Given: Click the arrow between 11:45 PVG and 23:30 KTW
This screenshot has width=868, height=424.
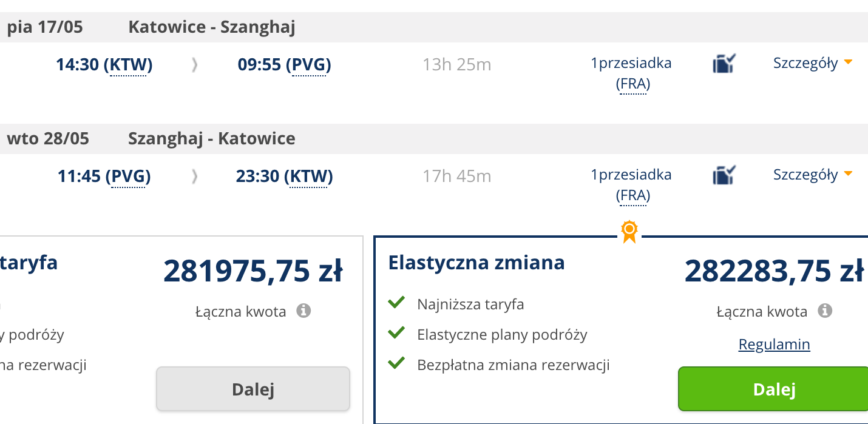Looking at the screenshot, I should (194, 177).
